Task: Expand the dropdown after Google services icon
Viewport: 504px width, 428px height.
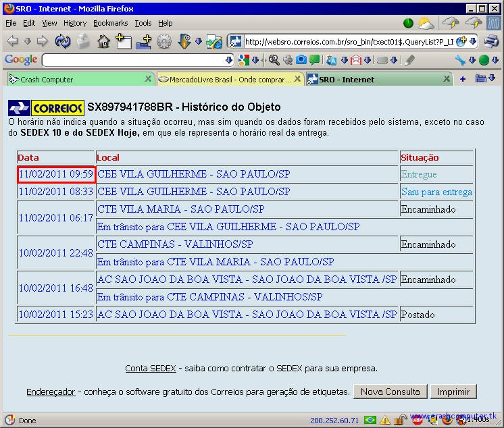Action: tap(255, 60)
